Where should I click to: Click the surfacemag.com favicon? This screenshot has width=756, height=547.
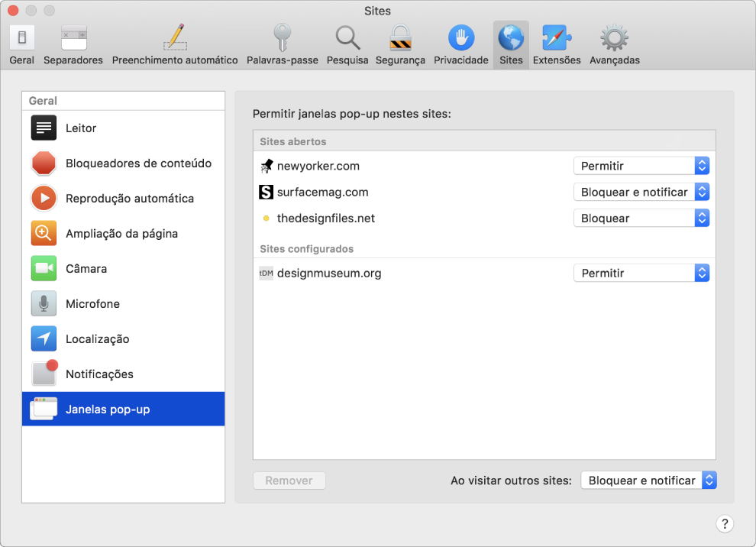pos(267,192)
